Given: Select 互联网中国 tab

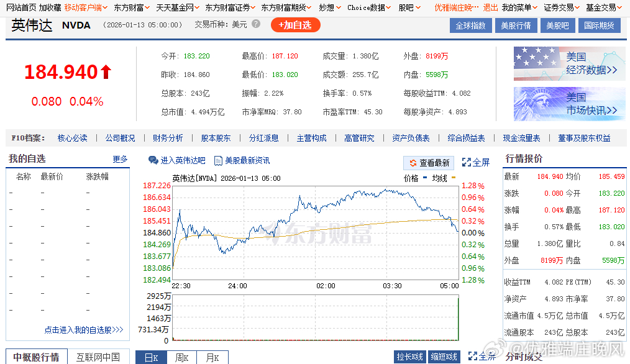Looking at the screenshot, I should 98,357.
